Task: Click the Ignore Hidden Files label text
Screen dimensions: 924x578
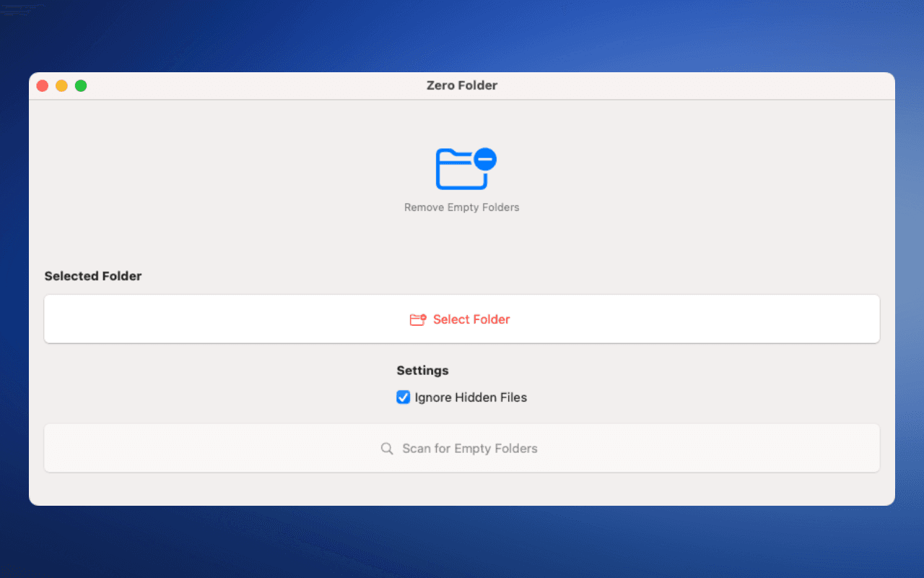Action: (470, 397)
